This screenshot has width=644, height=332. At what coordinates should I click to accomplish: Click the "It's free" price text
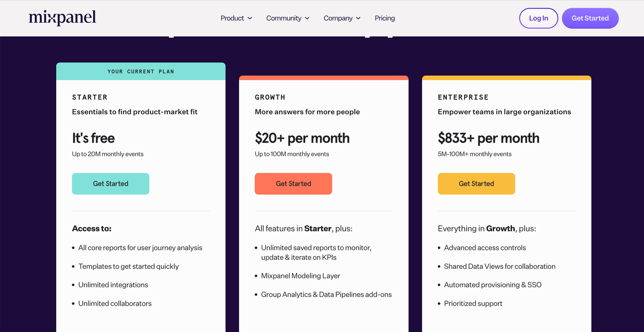tap(93, 138)
